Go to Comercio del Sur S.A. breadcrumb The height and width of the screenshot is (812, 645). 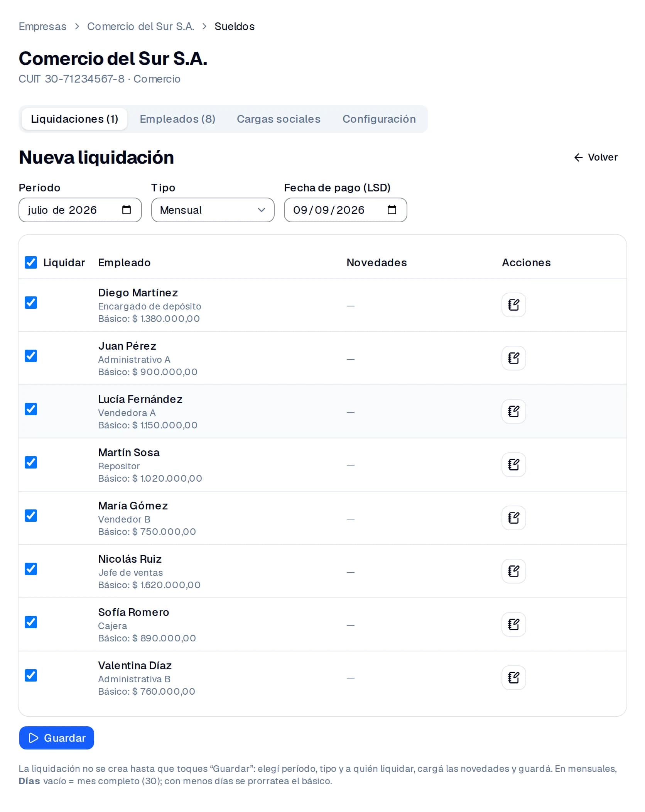(140, 26)
